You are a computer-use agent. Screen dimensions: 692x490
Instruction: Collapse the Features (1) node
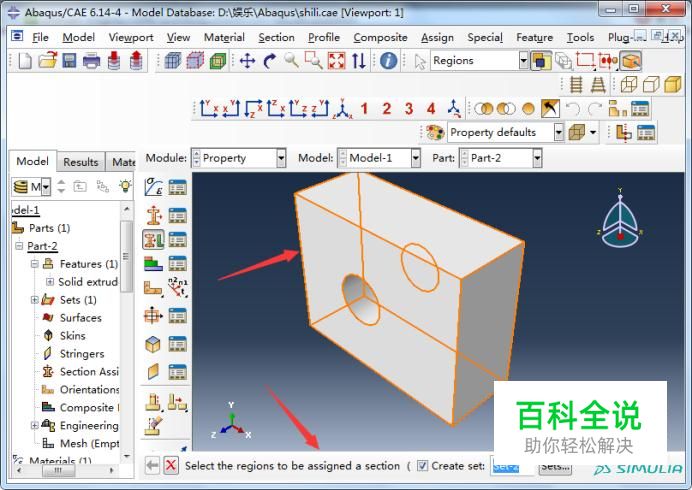[x=34, y=264]
